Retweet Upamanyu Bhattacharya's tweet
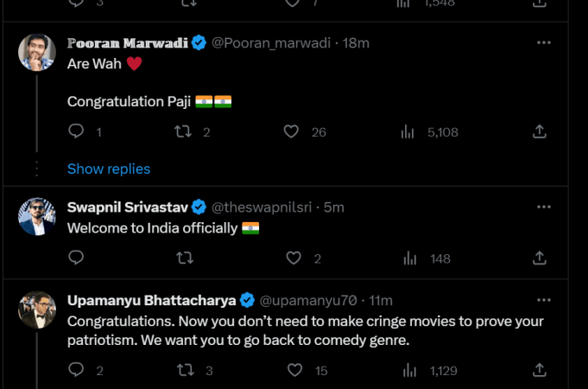 tap(184, 370)
